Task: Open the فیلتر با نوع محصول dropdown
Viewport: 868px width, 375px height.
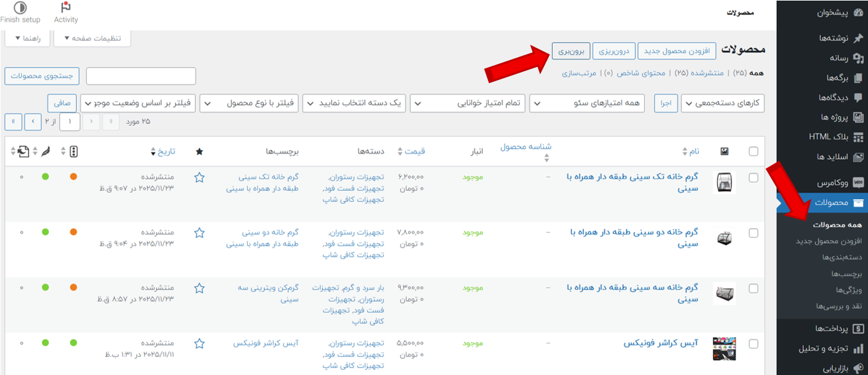Action: [x=248, y=104]
